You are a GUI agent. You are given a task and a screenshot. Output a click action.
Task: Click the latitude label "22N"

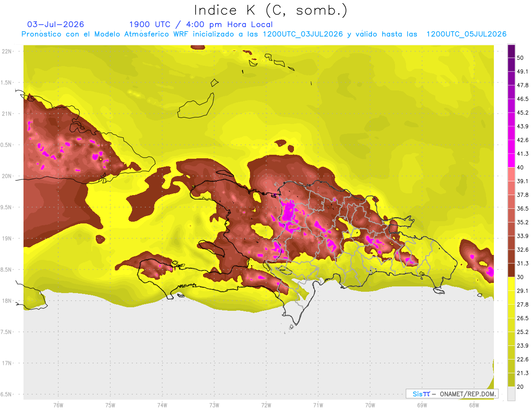7,51
